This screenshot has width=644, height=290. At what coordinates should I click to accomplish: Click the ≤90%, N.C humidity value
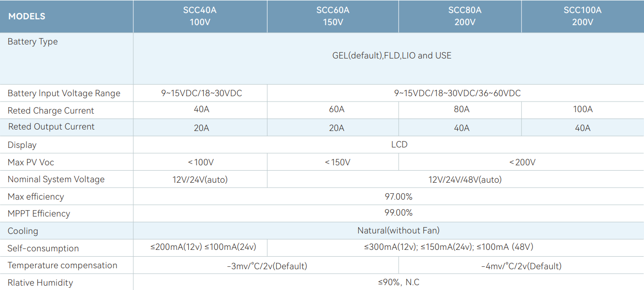(x=399, y=282)
